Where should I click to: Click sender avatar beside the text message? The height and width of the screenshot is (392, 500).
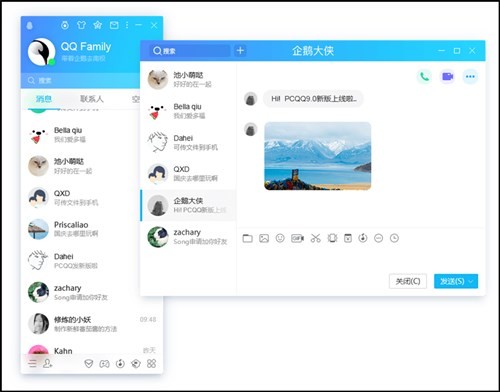coord(251,99)
